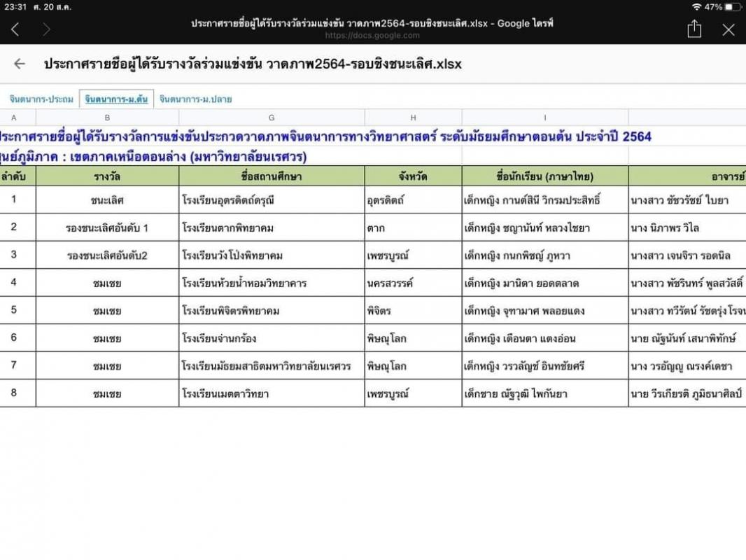Check the Wi-Fi status icon
This screenshot has height=560, width=746.
(x=696, y=7)
